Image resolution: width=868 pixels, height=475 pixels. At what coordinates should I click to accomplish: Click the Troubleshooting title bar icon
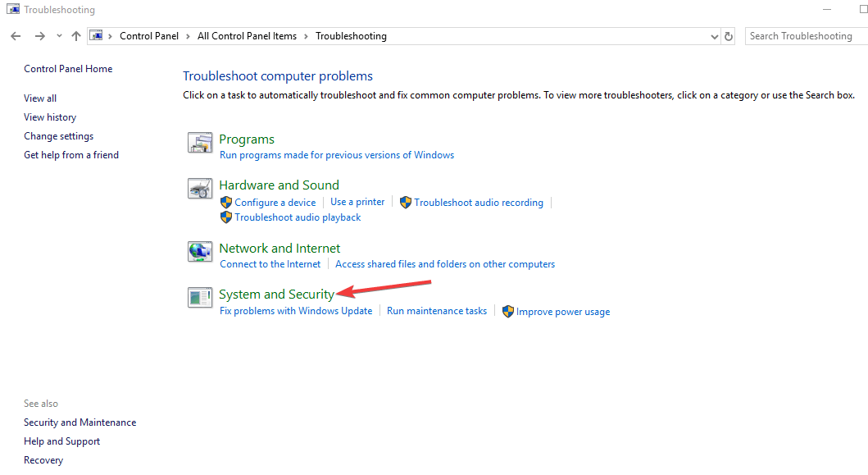[x=13, y=9]
